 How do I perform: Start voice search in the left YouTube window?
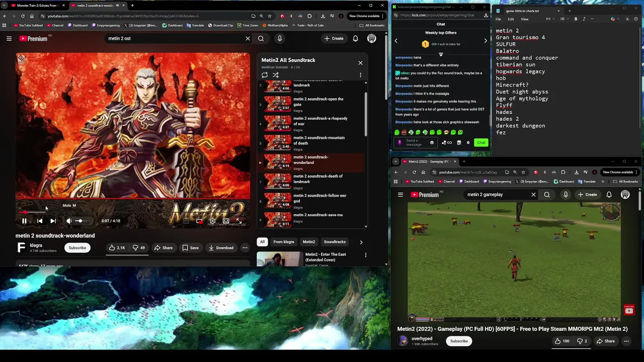pos(280,38)
